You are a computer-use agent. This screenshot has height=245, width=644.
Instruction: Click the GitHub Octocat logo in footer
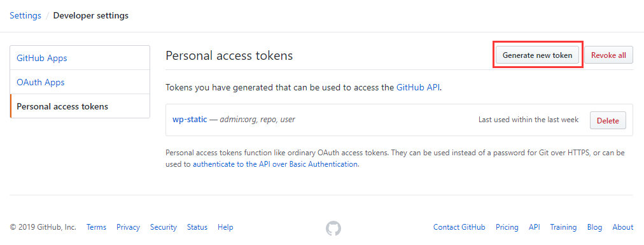(x=333, y=228)
